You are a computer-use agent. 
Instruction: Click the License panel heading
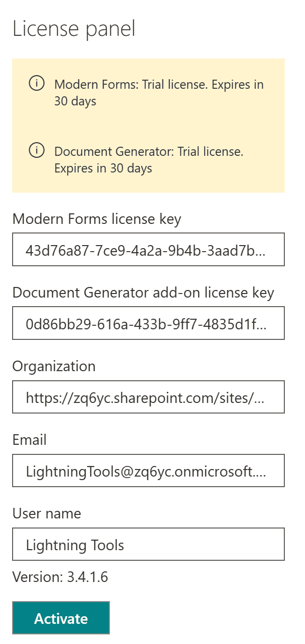(x=75, y=29)
